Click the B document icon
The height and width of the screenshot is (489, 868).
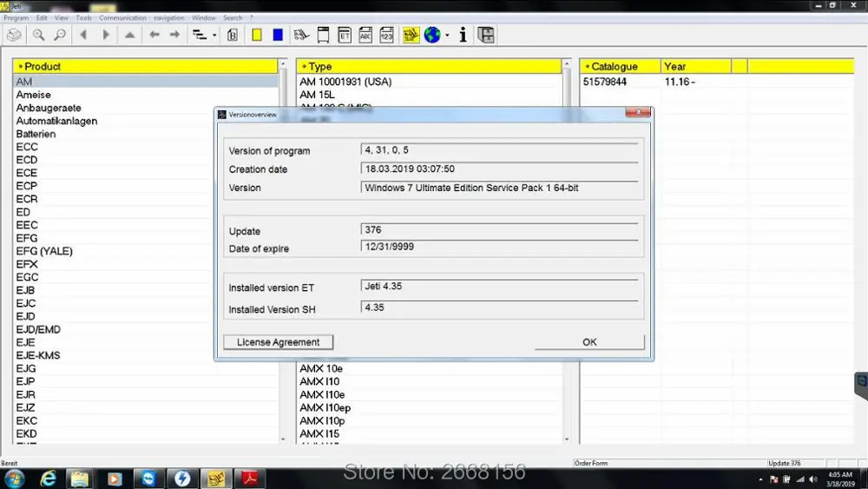[x=233, y=36]
